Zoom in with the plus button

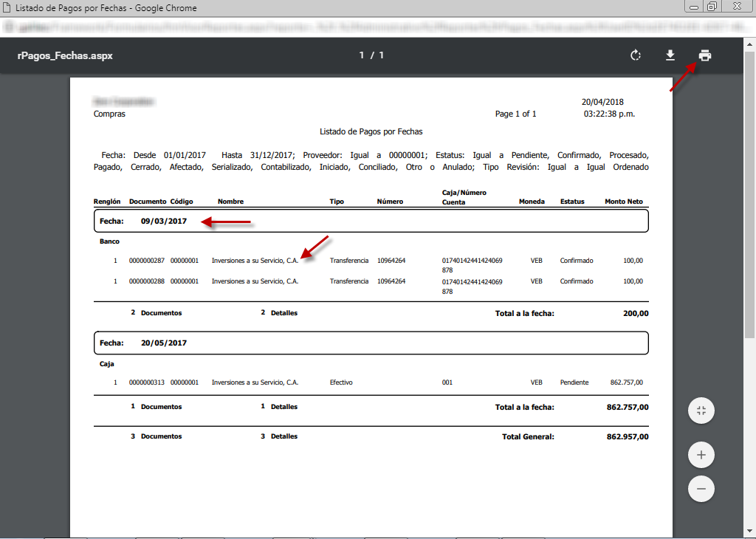tap(701, 456)
